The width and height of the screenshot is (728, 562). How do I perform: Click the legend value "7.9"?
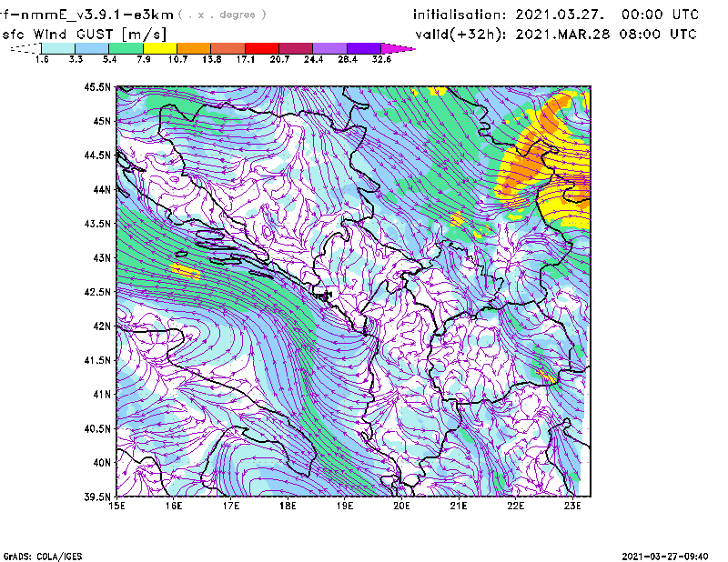click(144, 59)
